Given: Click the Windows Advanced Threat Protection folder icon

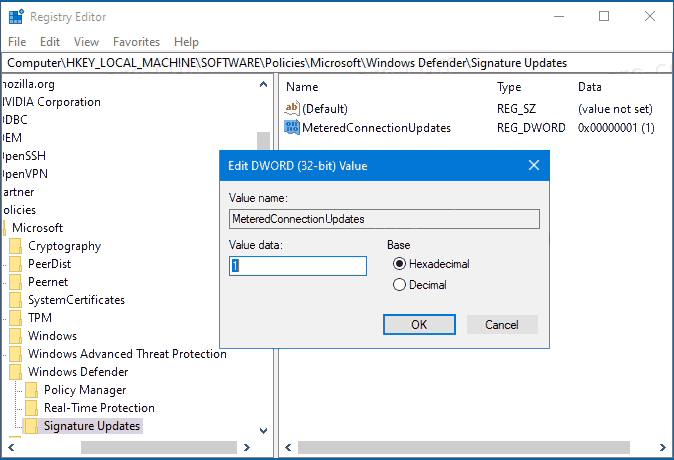Looking at the screenshot, I should [15, 354].
